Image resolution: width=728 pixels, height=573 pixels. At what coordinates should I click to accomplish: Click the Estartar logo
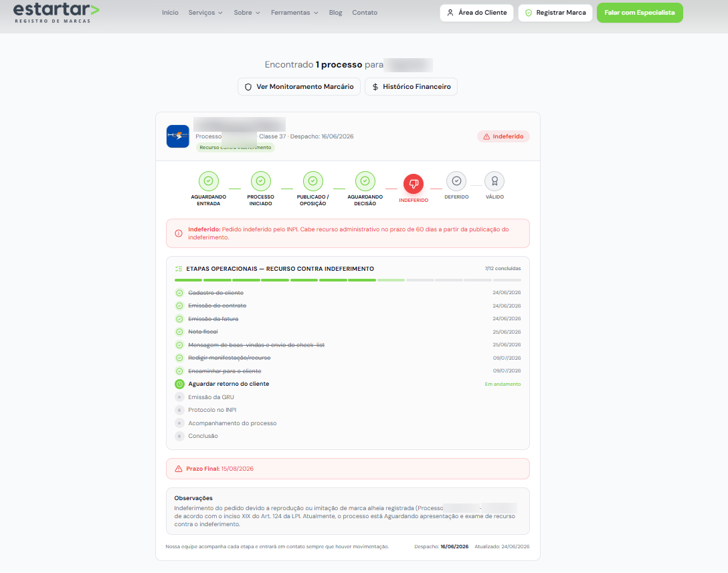click(x=56, y=13)
